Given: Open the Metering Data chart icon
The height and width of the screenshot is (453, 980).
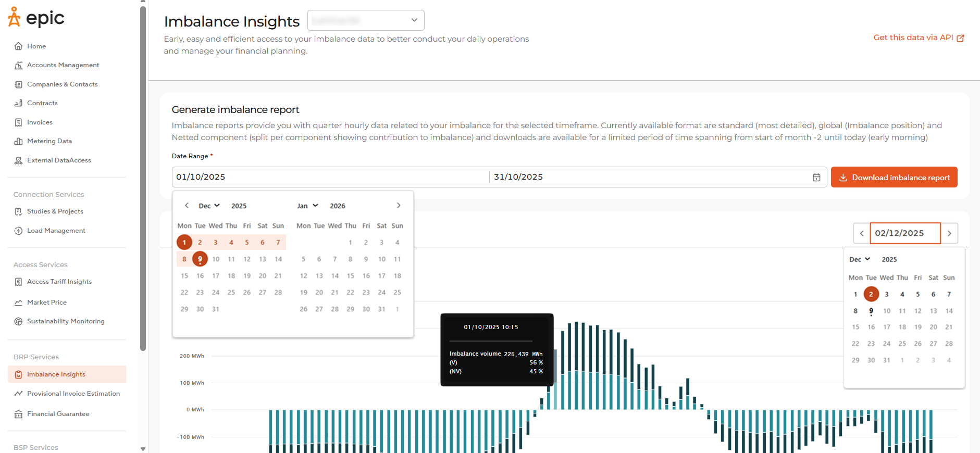Looking at the screenshot, I should pyautogui.click(x=18, y=141).
